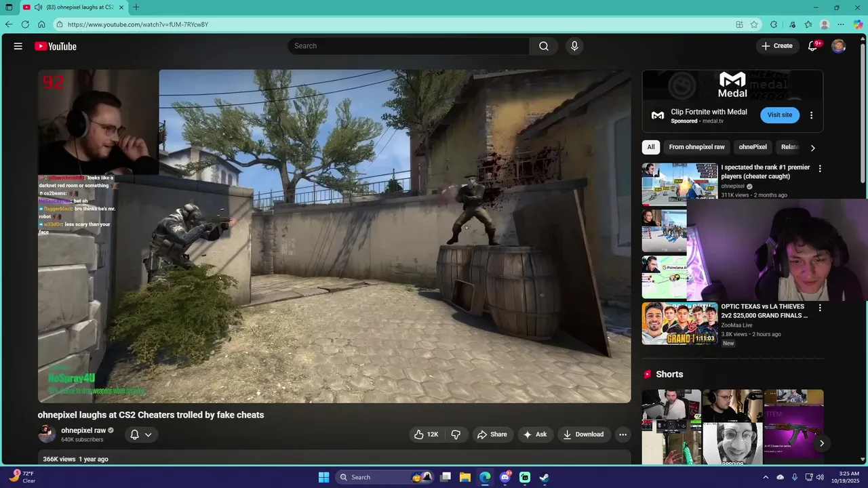
Task: Select the From ohnepixel raw chip
Action: click(x=696, y=147)
